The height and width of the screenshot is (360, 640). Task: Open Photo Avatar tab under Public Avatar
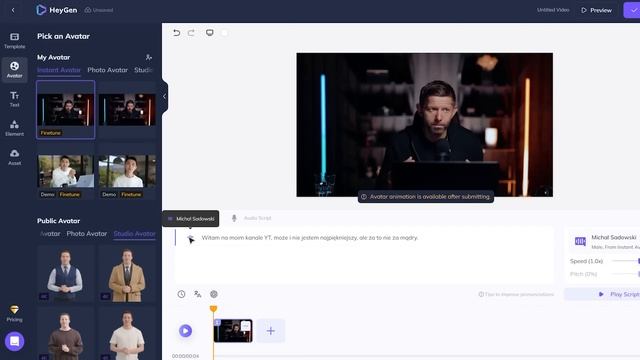[x=87, y=234]
